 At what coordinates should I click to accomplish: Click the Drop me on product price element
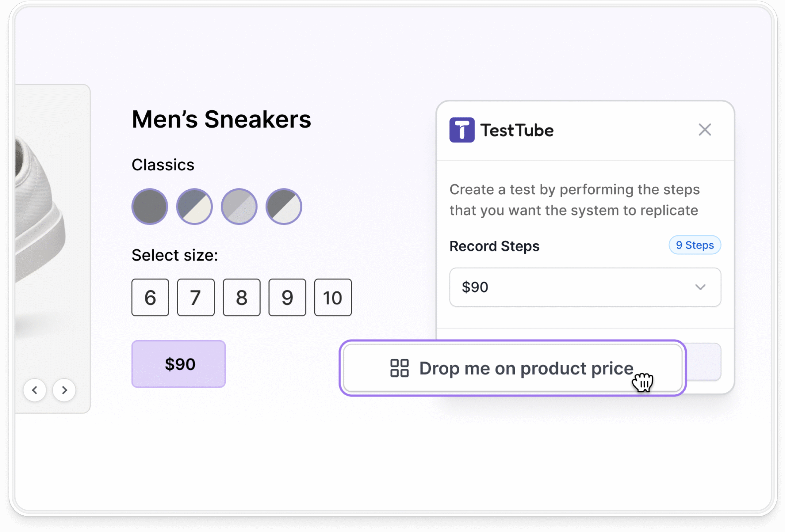512,368
